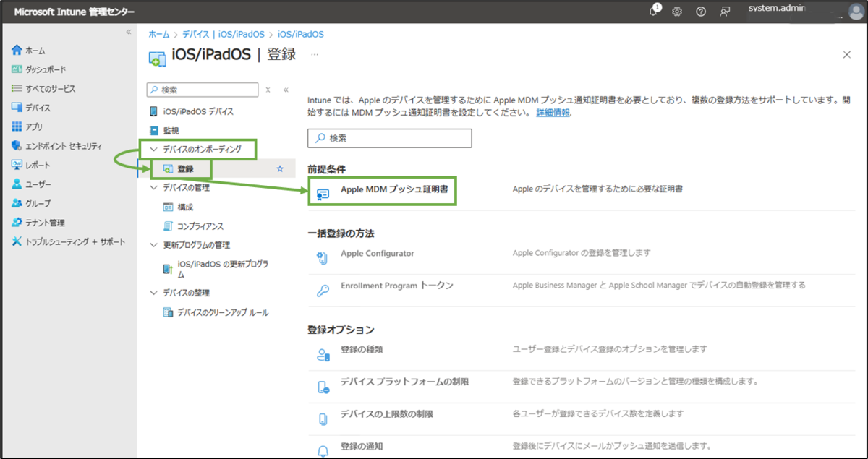Open 登録の通知 entry text
This screenshot has height=459, width=868.
(362, 446)
